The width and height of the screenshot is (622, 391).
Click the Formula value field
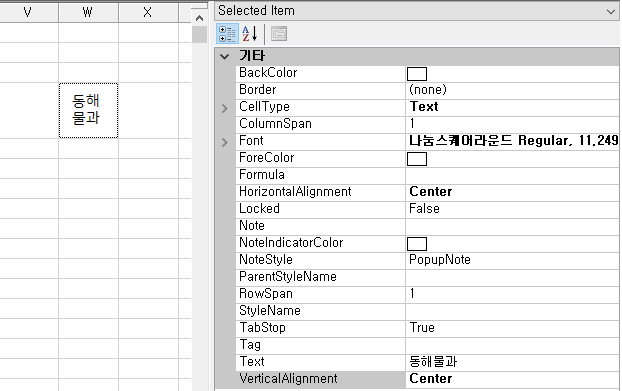[x=513, y=175]
